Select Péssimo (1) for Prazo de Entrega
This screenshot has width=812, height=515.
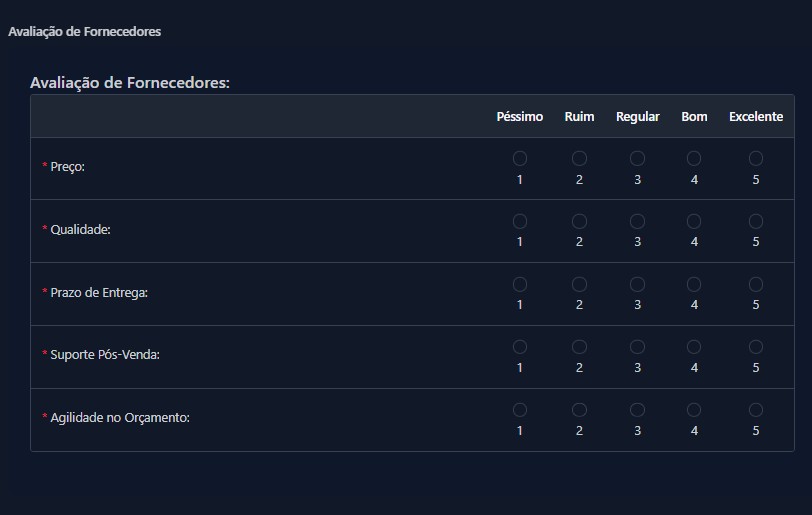520,284
